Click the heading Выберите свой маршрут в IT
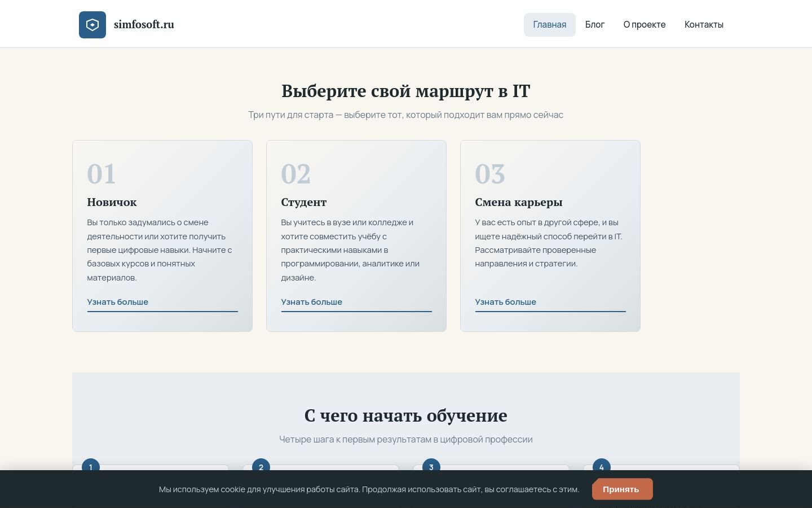 (x=406, y=91)
